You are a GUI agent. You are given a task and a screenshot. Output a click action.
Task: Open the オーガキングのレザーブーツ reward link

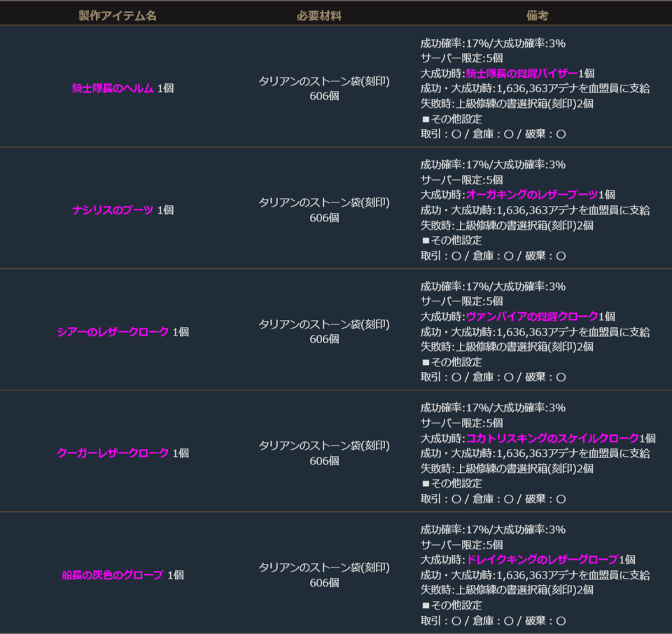tap(531, 195)
